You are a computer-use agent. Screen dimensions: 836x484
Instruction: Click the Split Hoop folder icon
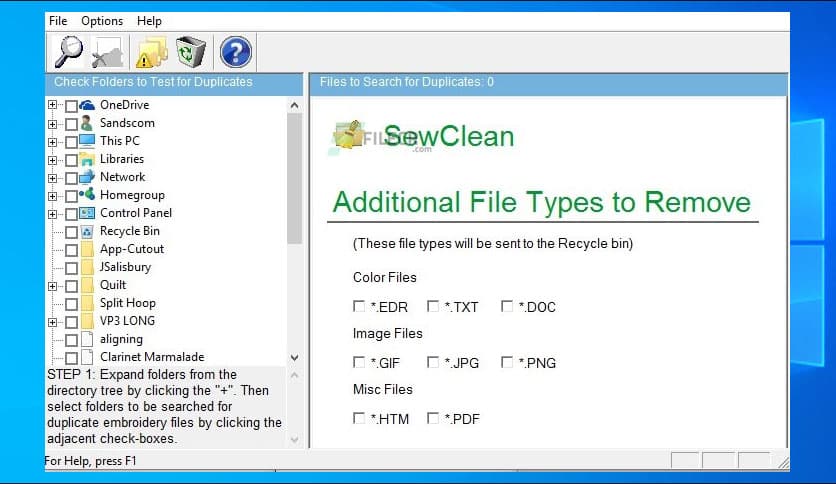88,303
